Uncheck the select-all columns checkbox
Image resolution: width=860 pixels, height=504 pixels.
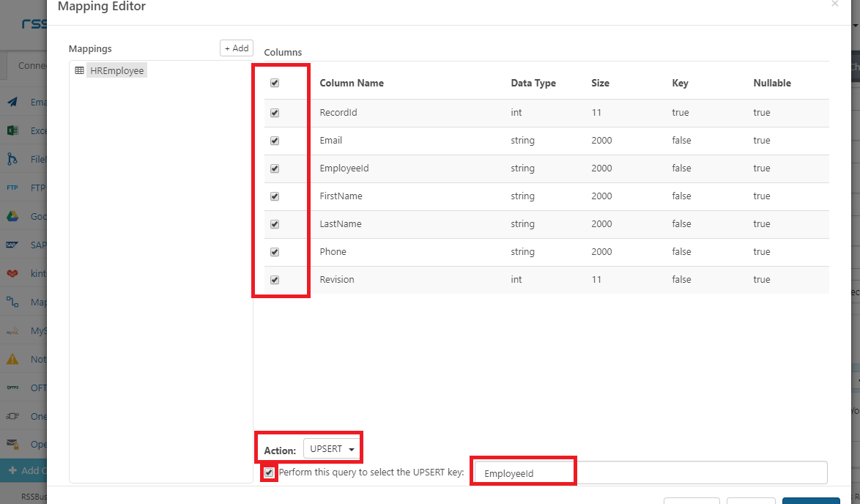click(x=275, y=83)
